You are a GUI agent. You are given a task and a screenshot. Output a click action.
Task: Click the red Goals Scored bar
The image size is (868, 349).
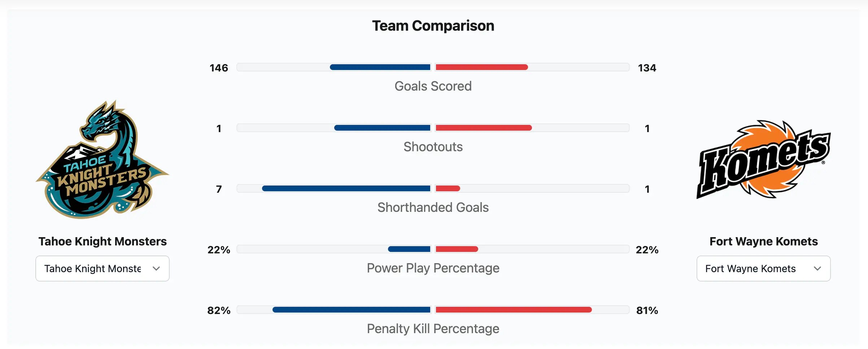(482, 67)
